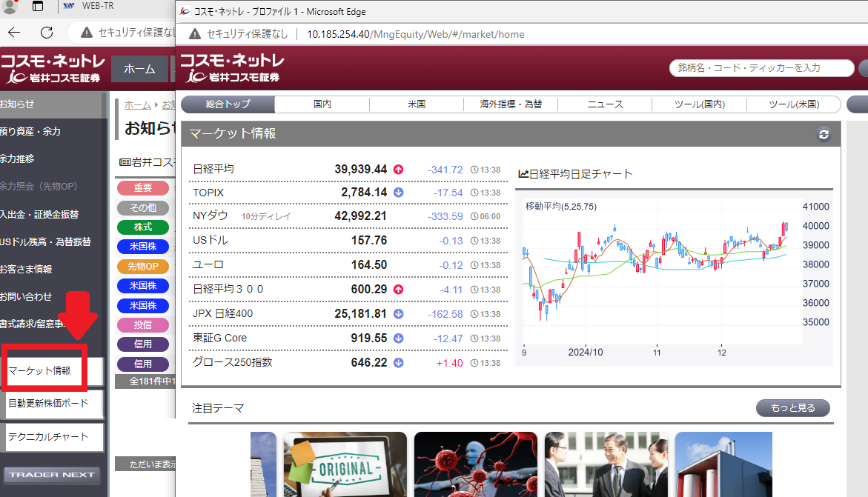Click the down-arrow beside グロース250指数
The height and width of the screenshot is (497, 868).
click(x=399, y=363)
